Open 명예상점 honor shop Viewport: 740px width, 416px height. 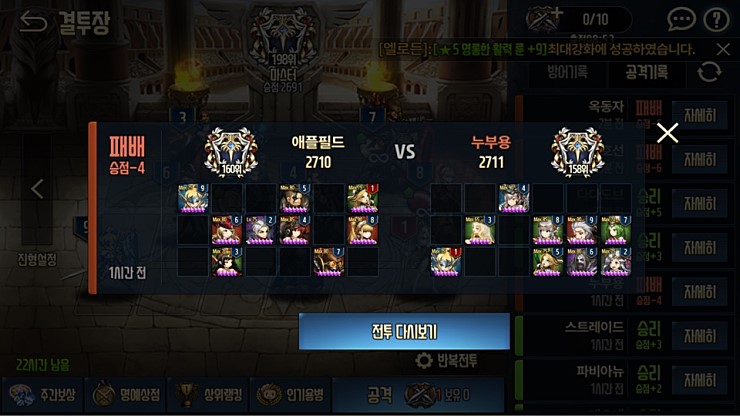point(126,395)
